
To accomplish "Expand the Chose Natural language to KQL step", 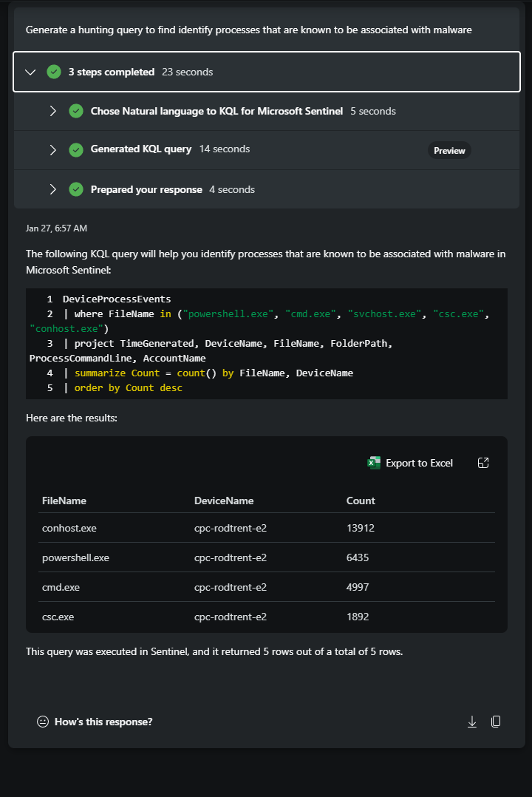I will pyautogui.click(x=53, y=111).
